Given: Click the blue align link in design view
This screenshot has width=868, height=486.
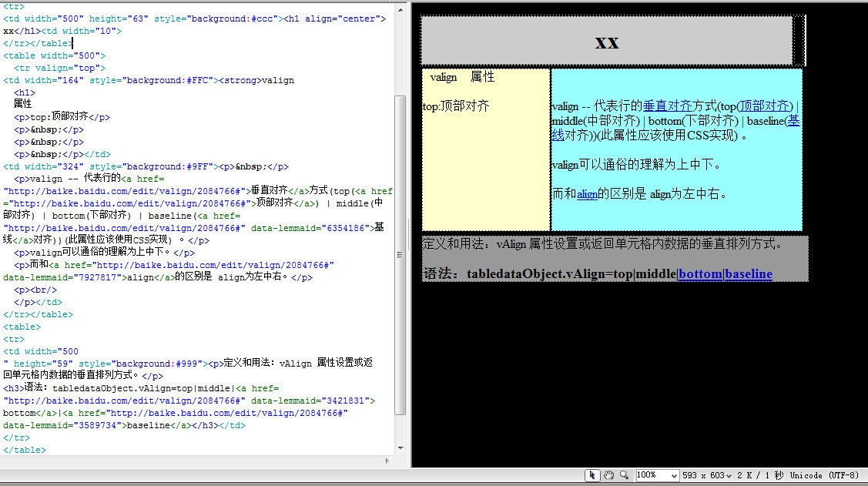Looking at the screenshot, I should pos(587,194).
